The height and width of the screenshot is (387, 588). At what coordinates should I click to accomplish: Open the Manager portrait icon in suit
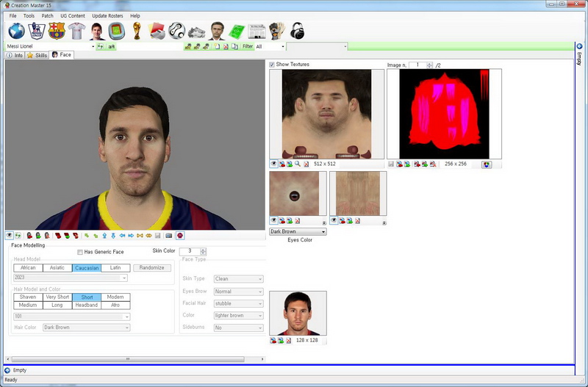217,31
